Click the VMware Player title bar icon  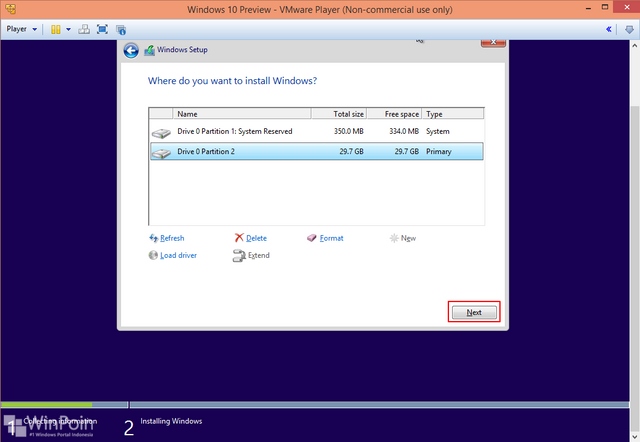(11, 9)
